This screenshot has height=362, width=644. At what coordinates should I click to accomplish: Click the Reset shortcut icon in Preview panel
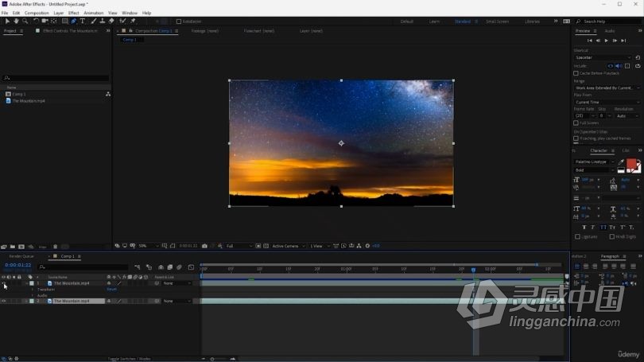click(x=638, y=57)
